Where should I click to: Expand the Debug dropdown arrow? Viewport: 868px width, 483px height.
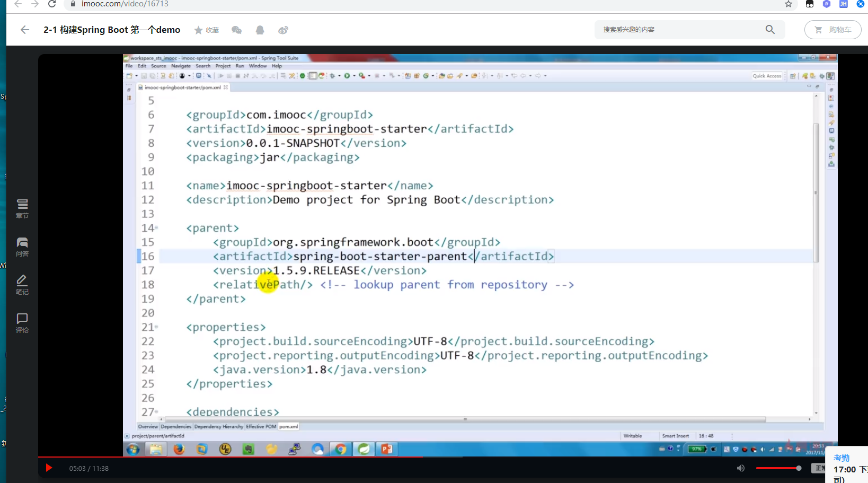click(x=339, y=76)
